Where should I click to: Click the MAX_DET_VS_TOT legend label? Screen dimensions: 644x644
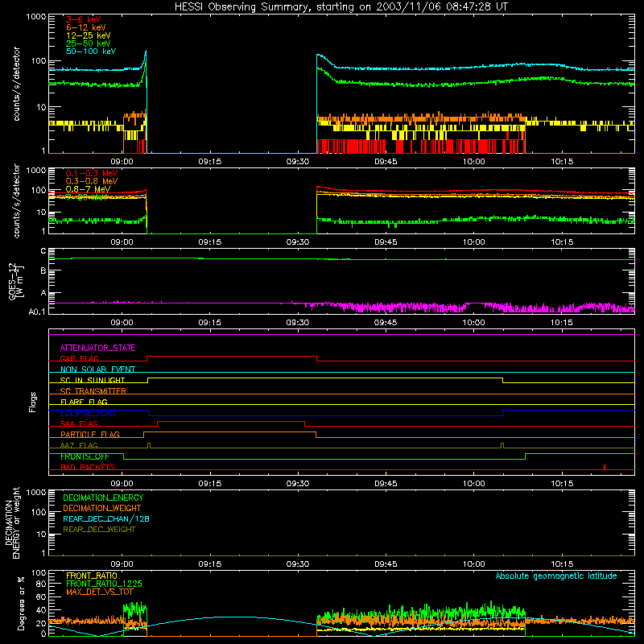(100, 592)
